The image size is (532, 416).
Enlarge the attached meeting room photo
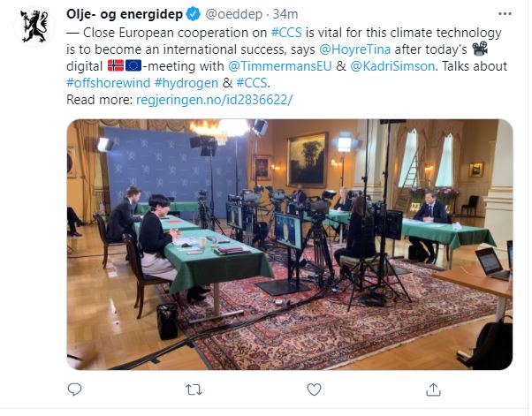289,245
